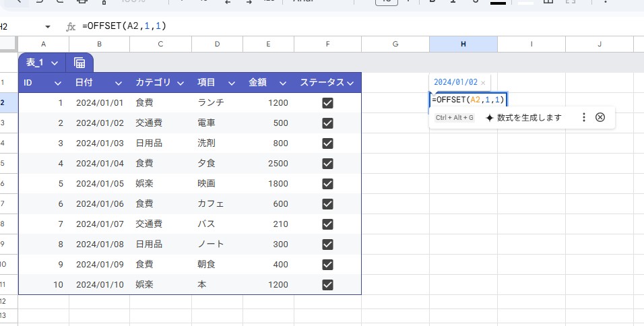
Task: Open the 金額 column header dropdown
Action: (x=283, y=83)
